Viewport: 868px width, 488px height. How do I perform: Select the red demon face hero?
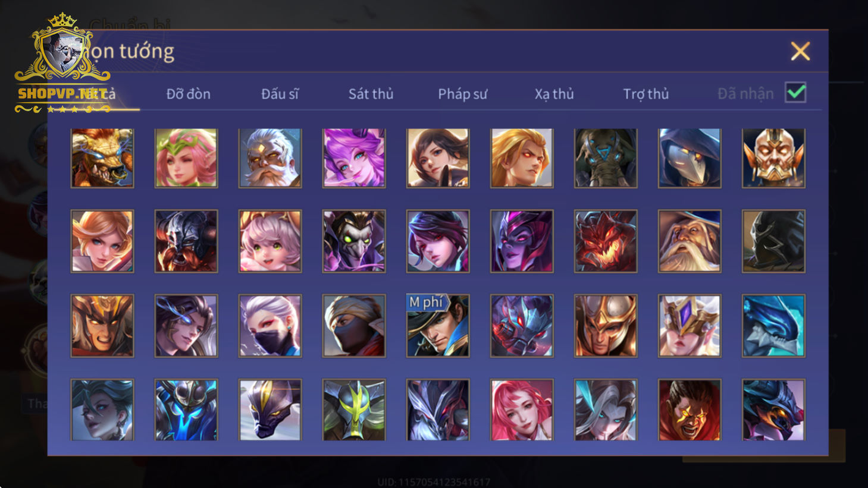pyautogui.click(x=606, y=241)
